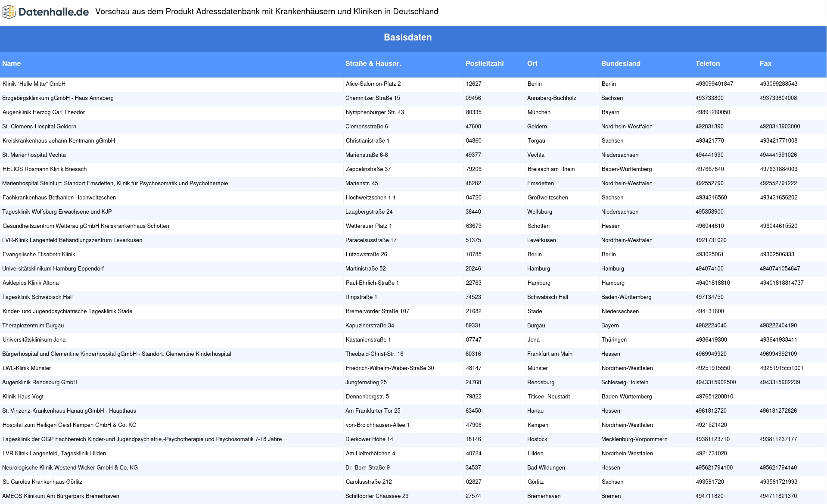Image resolution: width=827 pixels, height=504 pixels.
Task: Click fax number 494711821370
Action: pos(778,496)
